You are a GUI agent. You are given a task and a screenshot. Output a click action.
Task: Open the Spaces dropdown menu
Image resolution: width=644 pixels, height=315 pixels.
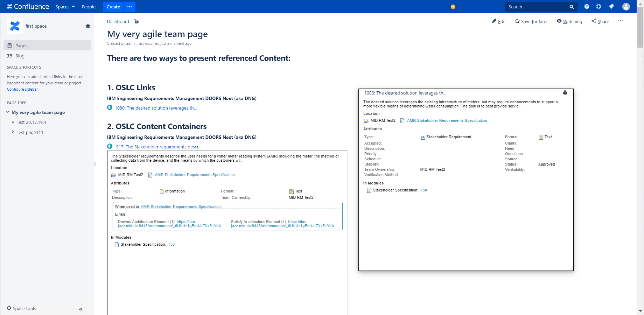tap(65, 7)
